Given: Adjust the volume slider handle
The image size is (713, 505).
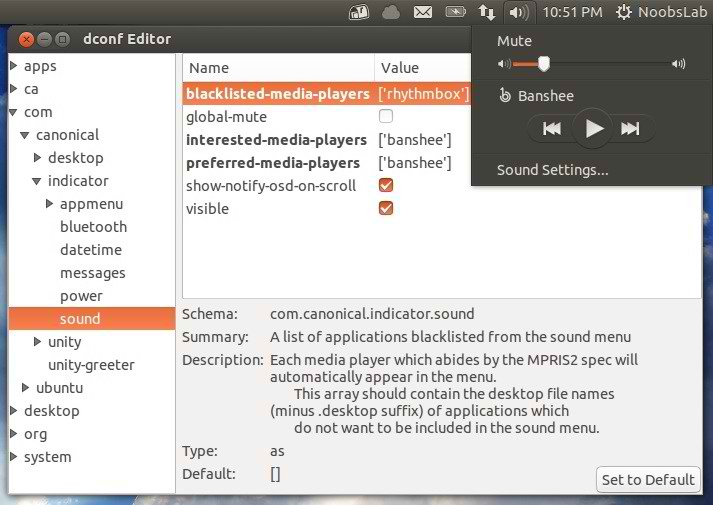Looking at the screenshot, I should 544,64.
